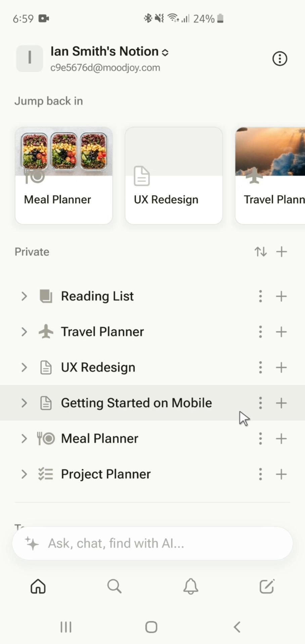Open the Search tab in the bottom bar
This screenshot has width=305, height=644.
click(x=114, y=586)
